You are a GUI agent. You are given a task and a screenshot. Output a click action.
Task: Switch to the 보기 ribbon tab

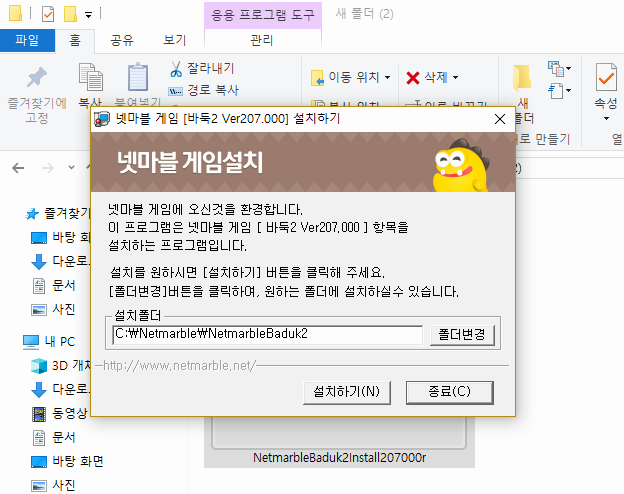coord(175,41)
